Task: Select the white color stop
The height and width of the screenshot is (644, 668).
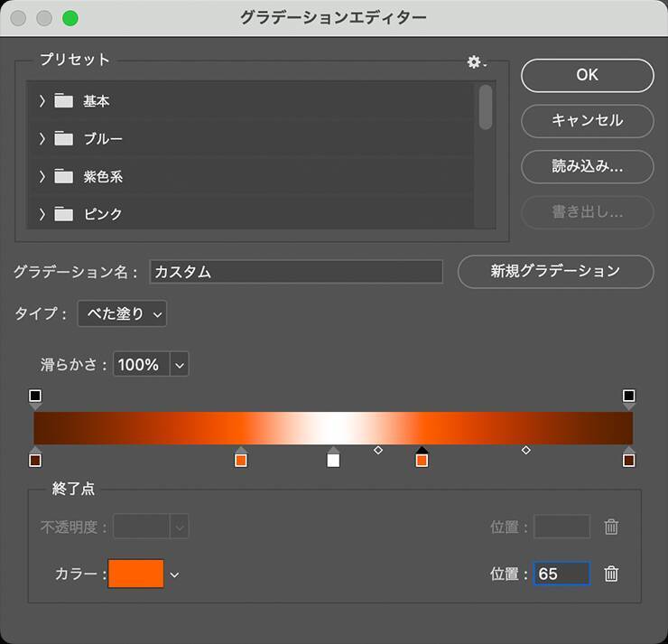Action: pyautogui.click(x=333, y=460)
